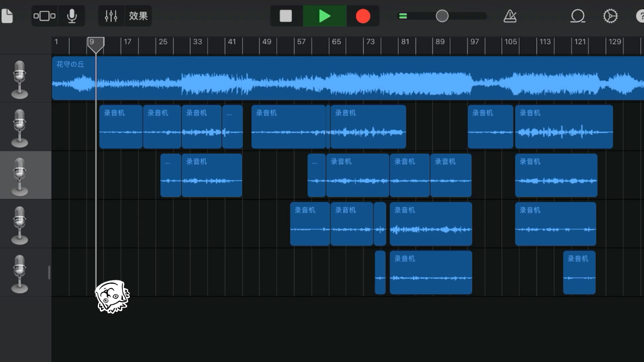644x362 pixels.
Task: Start recording with the red record button
Action: point(363,16)
